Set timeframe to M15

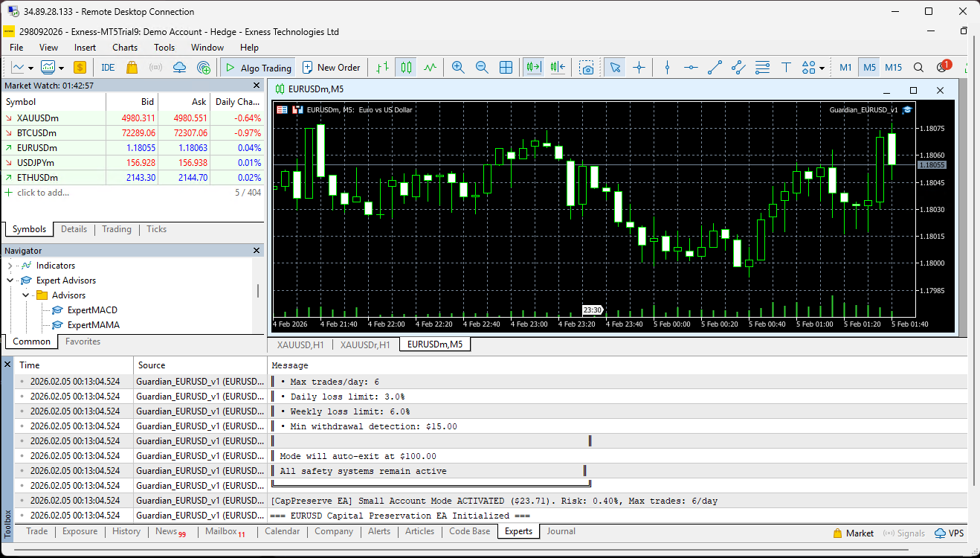(x=893, y=67)
